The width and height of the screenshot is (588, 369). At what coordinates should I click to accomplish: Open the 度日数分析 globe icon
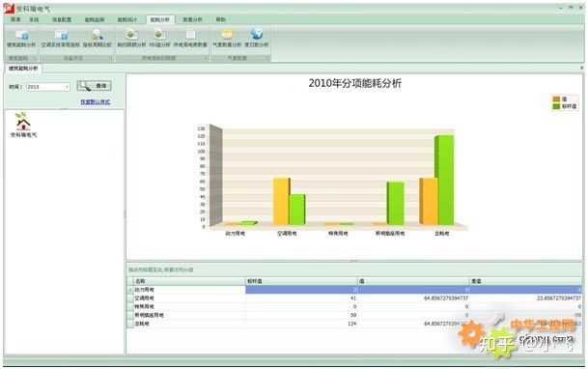257,38
